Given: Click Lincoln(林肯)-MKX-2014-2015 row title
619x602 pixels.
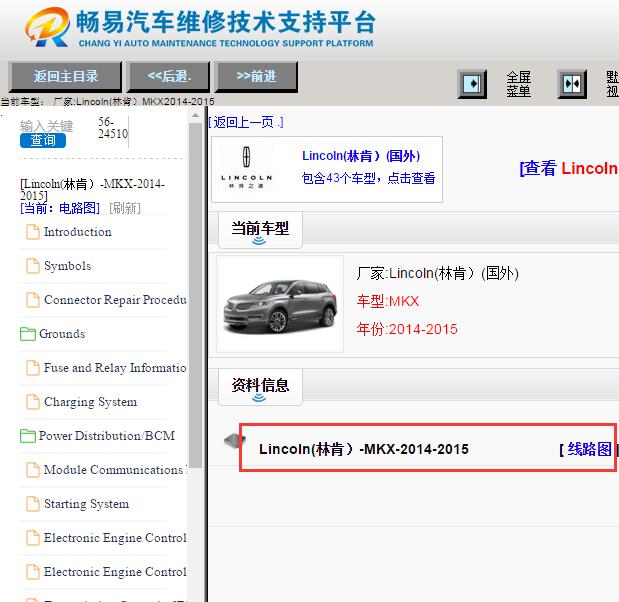Looking at the screenshot, I should [364, 449].
